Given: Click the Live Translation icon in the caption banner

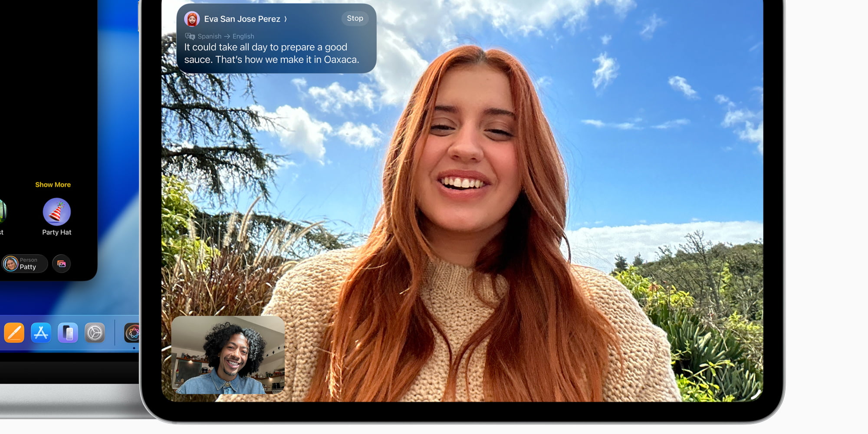Looking at the screenshot, I should click(x=190, y=36).
